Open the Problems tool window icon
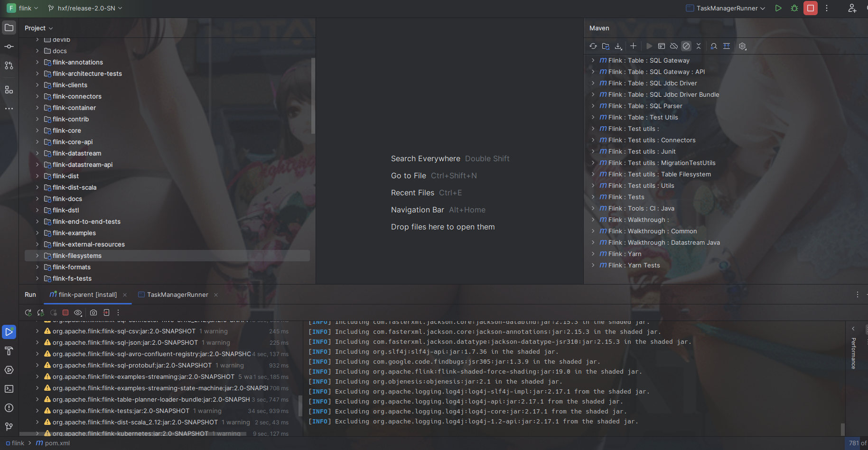 coord(9,408)
